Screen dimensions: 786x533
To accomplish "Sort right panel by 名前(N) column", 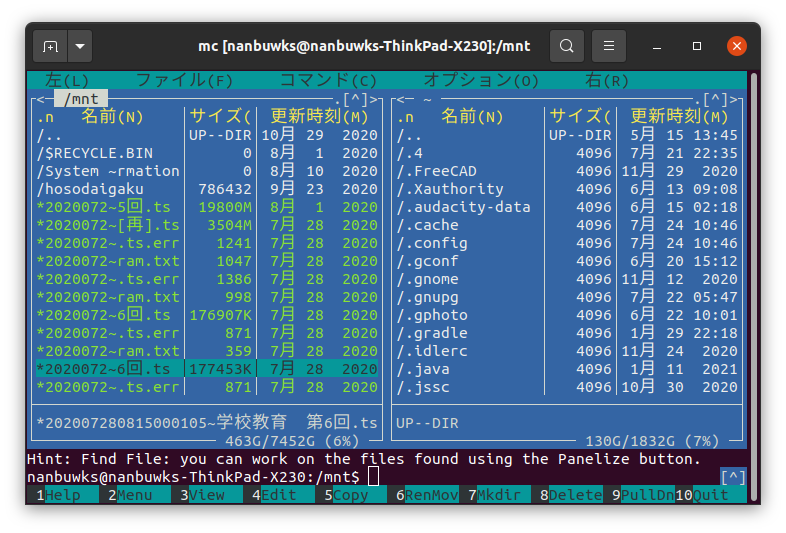I will pyautogui.click(x=472, y=116).
